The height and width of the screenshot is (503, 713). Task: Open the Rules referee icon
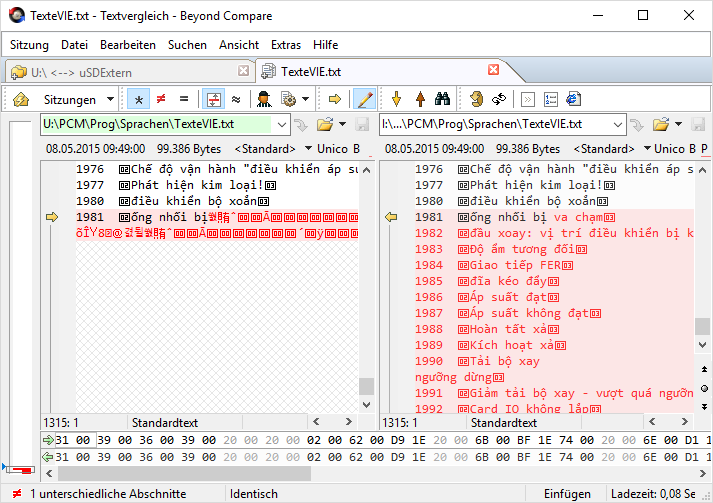[264, 99]
